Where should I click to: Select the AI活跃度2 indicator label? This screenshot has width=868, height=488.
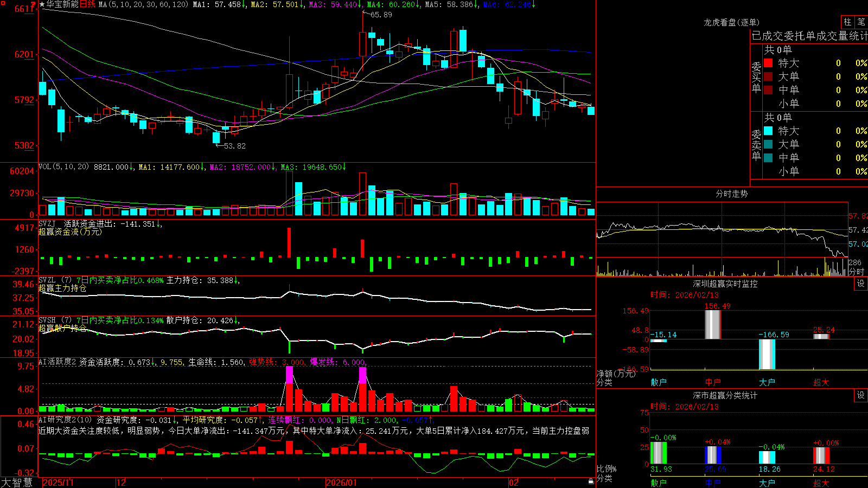[x=57, y=362]
